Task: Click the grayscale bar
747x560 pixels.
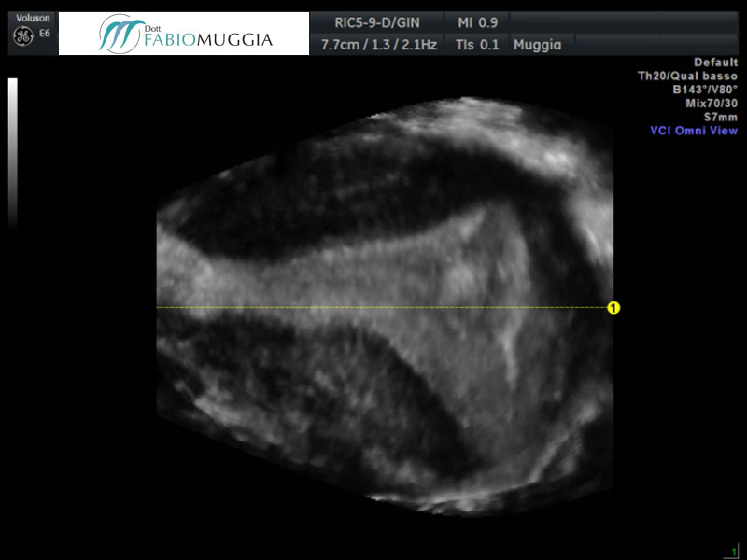Action: click(x=13, y=152)
